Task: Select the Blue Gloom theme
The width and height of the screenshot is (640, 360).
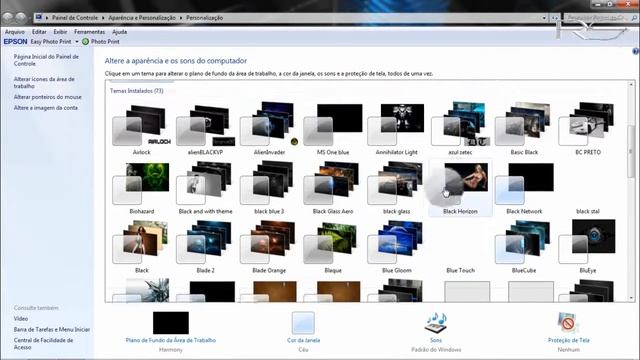Action: tap(396, 247)
